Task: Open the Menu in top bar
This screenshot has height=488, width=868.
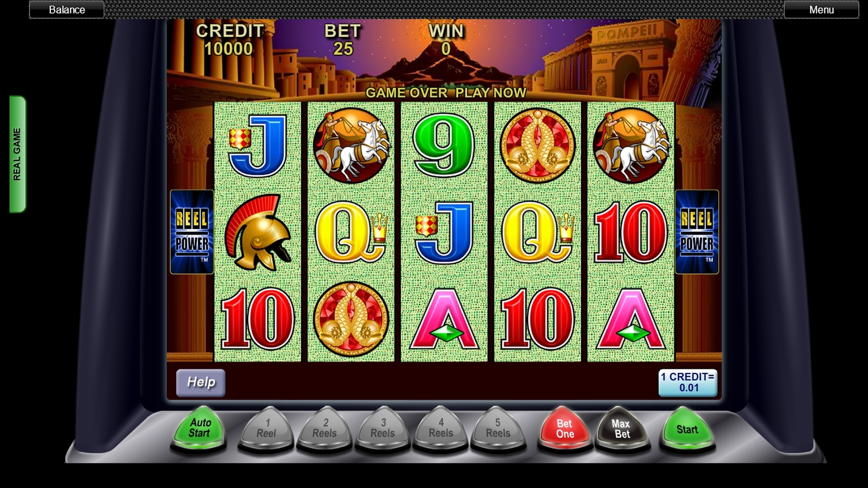Action: (x=822, y=10)
